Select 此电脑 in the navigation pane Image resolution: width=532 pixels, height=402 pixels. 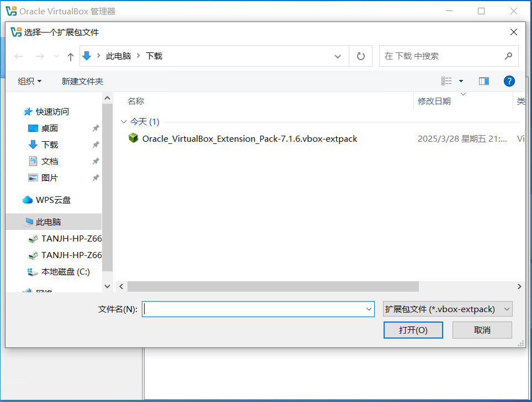[54, 222]
